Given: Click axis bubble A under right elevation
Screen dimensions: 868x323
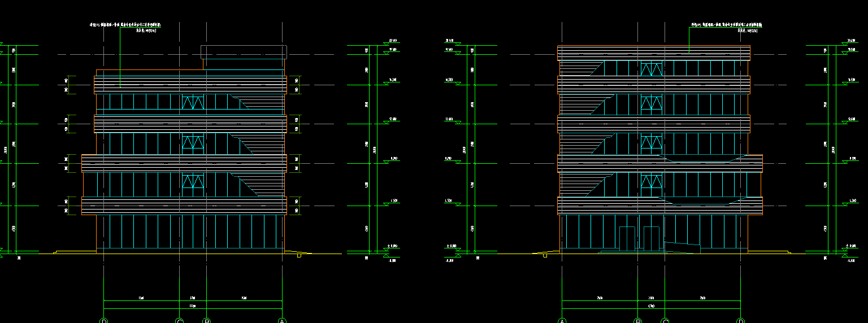Looking at the screenshot, I should click(562, 321).
